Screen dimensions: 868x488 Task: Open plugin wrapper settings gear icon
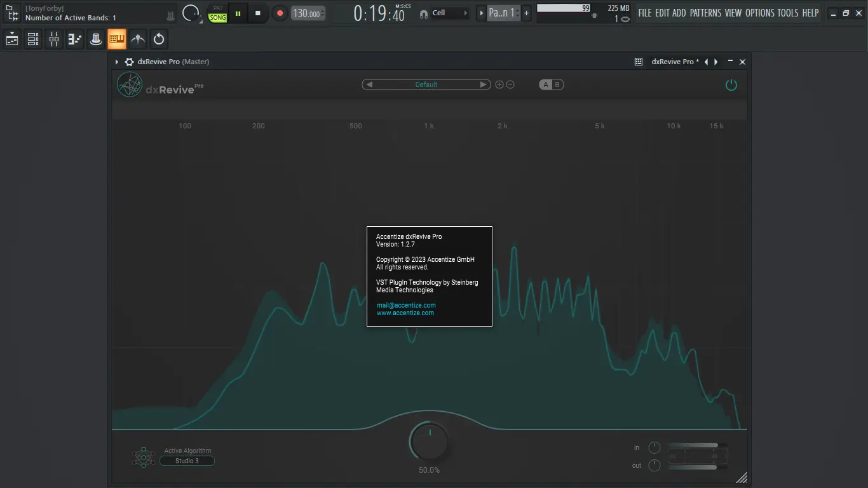click(129, 62)
